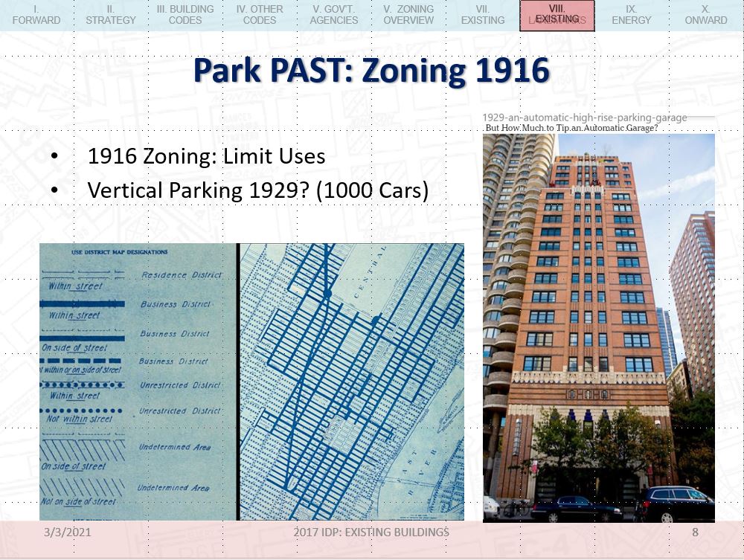Image resolution: width=744 pixels, height=560 pixels.
Task: Open the X. ONWARD tab
Action: coord(706,15)
